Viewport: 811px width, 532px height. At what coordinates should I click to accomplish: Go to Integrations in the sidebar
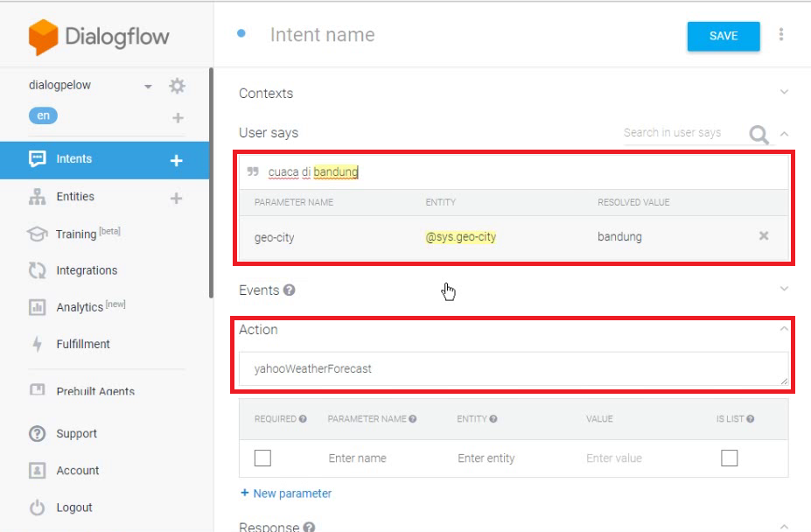[x=87, y=270]
